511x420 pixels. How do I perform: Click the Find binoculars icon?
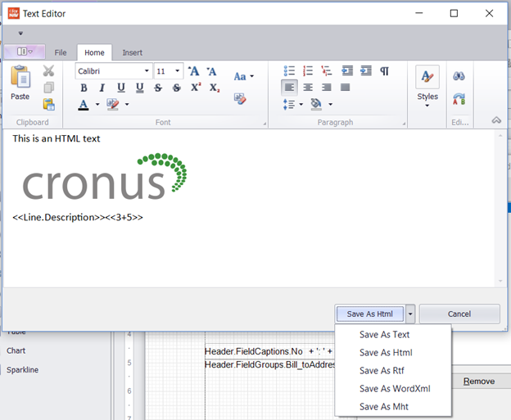coord(459,77)
